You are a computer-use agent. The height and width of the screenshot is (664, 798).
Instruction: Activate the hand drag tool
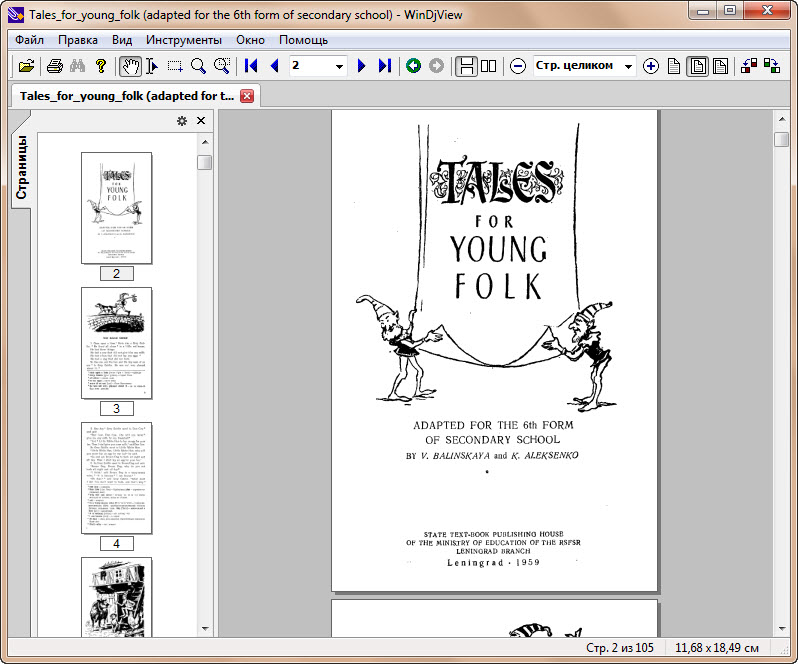pos(130,66)
